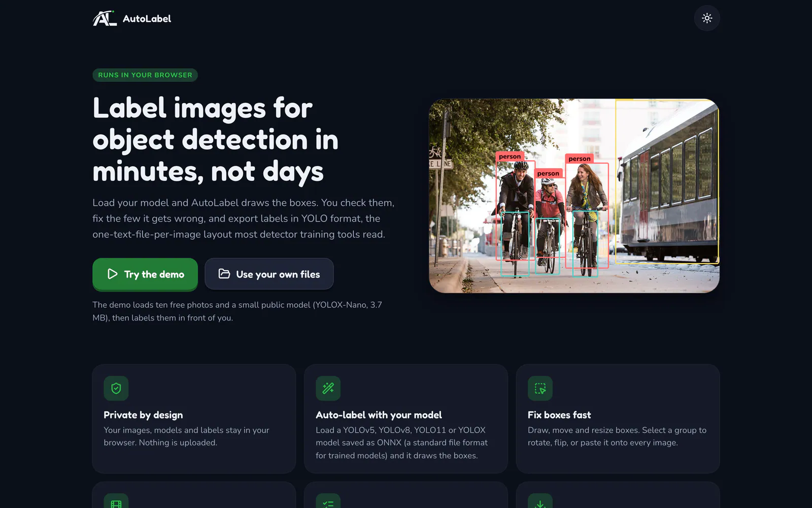
Task: Click the RUNS IN YOUR BROWSER badge
Action: pyautogui.click(x=145, y=75)
